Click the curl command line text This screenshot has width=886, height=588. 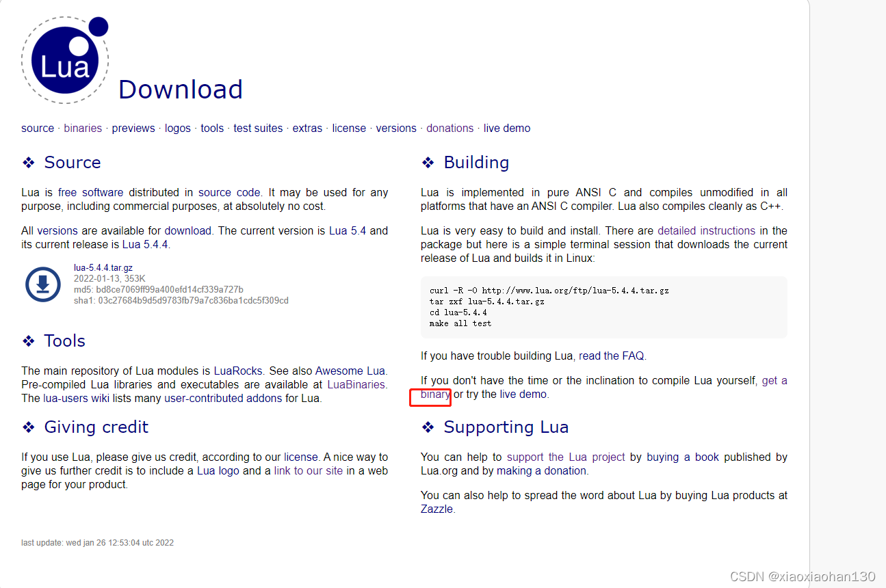549,290
